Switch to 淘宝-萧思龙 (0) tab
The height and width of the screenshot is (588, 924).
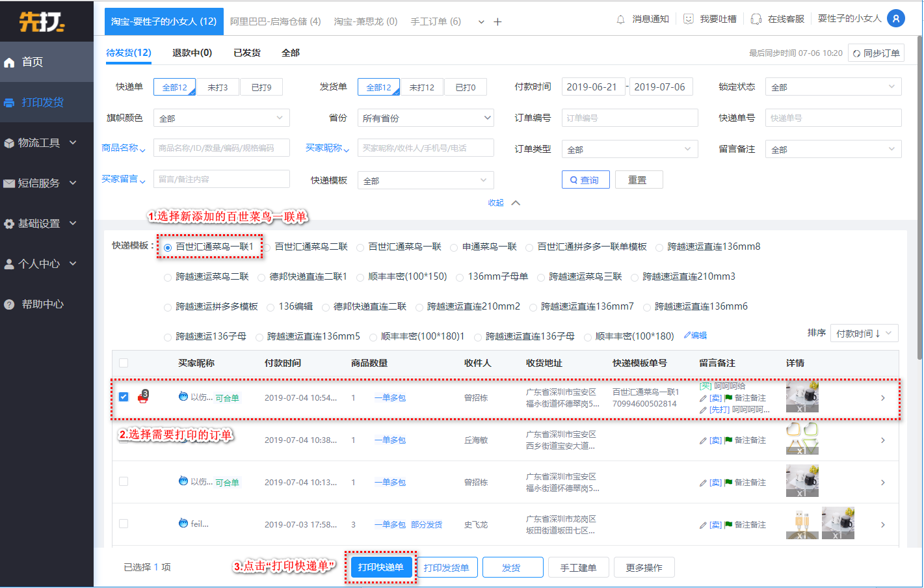click(x=365, y=21)
